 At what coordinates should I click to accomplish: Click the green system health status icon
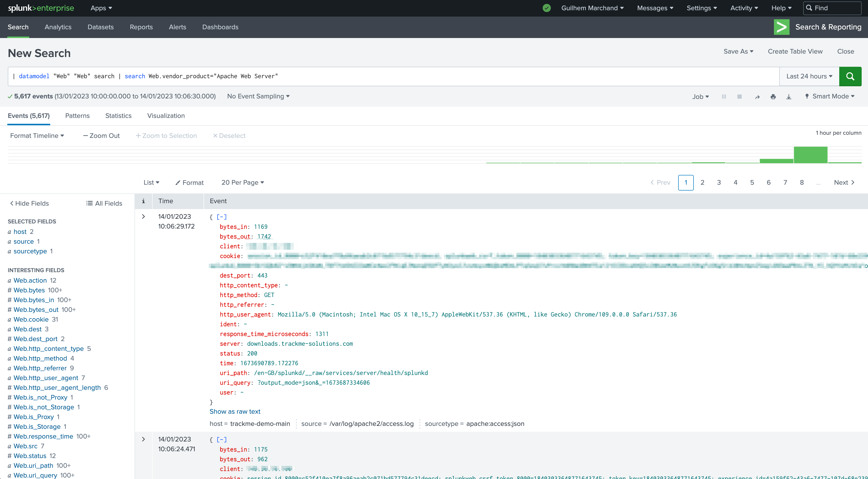547,8
